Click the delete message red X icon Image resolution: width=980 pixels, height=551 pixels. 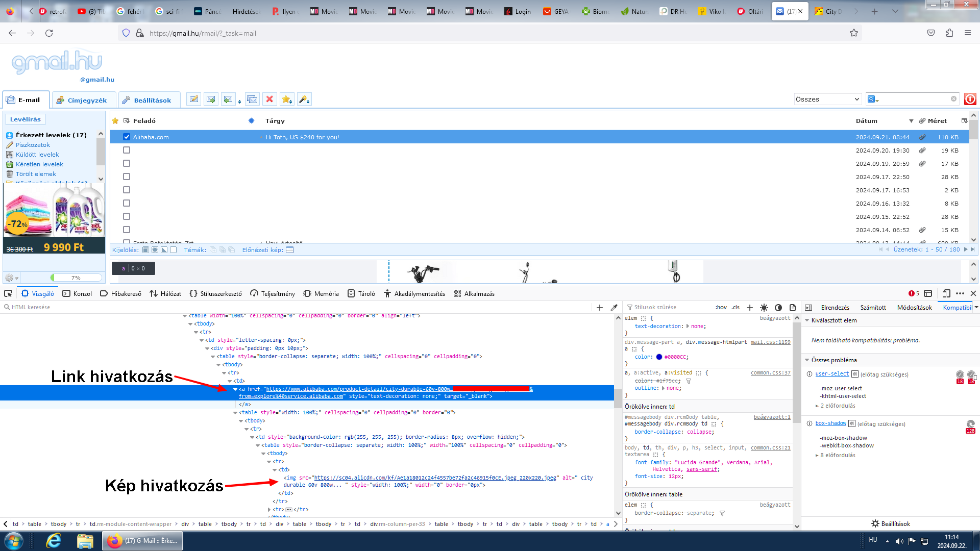[x=269, y=99]
